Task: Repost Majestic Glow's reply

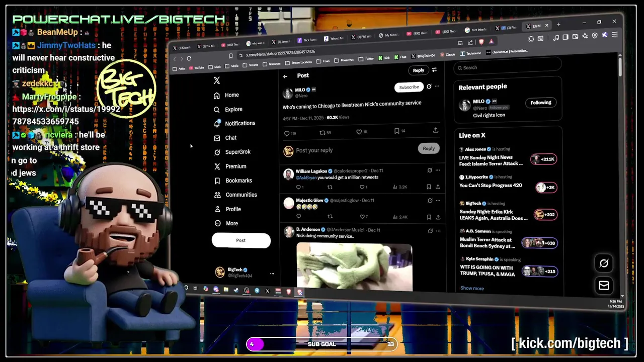Action: tap(330, 217)
